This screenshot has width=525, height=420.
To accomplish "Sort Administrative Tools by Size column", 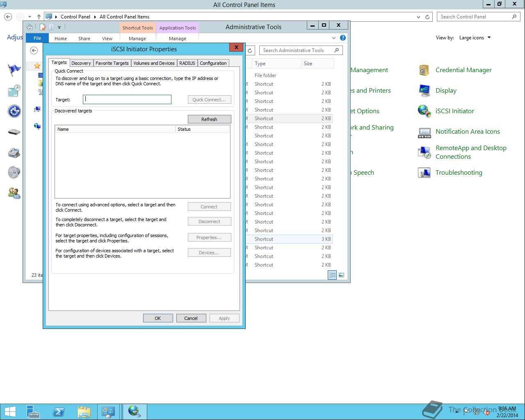I will (x=317, y=64).
